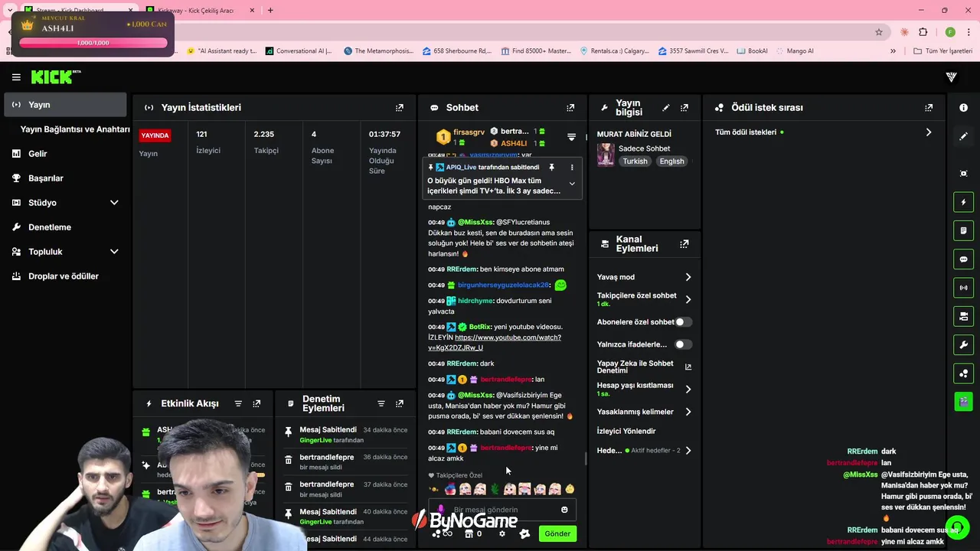The height and width of the screenshot is (551, 980).
Task: Pop out the Sohbet chat panel
Action: 570,108
